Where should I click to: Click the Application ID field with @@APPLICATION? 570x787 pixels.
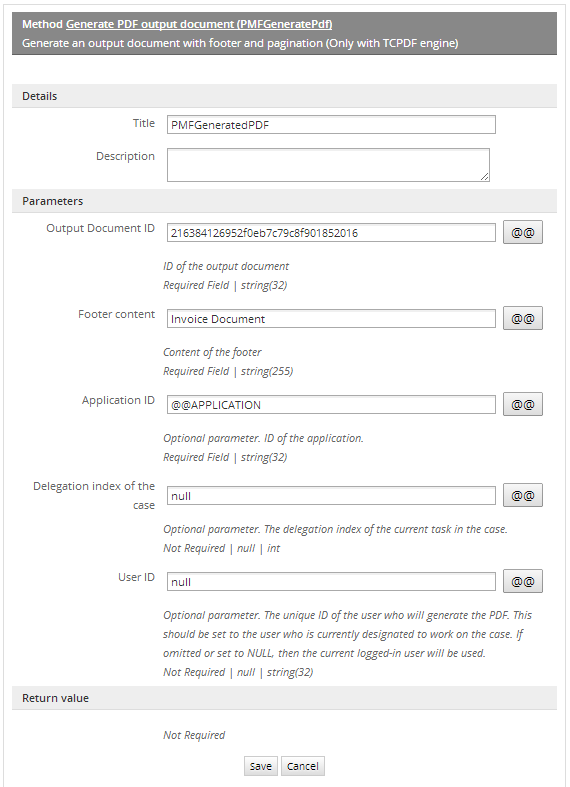[x=331, y=405]
